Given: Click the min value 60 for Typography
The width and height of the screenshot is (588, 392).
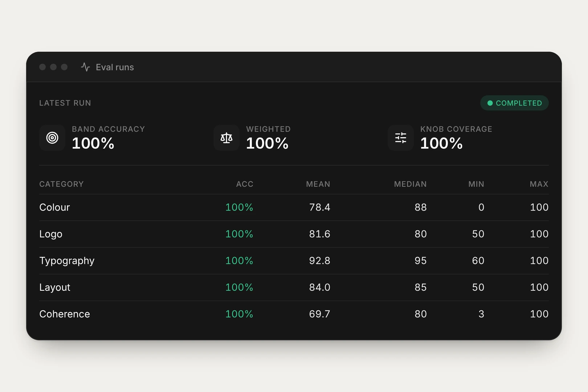Looking at the screenshot, I should coord(478,261).
